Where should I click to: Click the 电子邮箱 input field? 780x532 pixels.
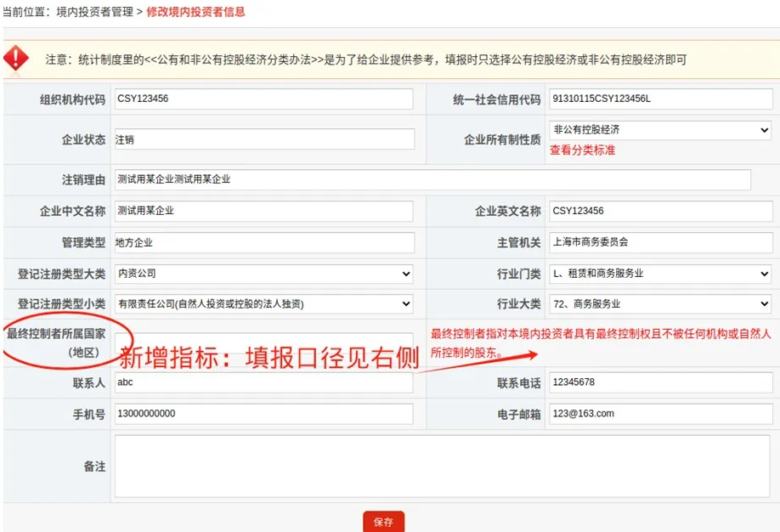[x=659, y=414]
